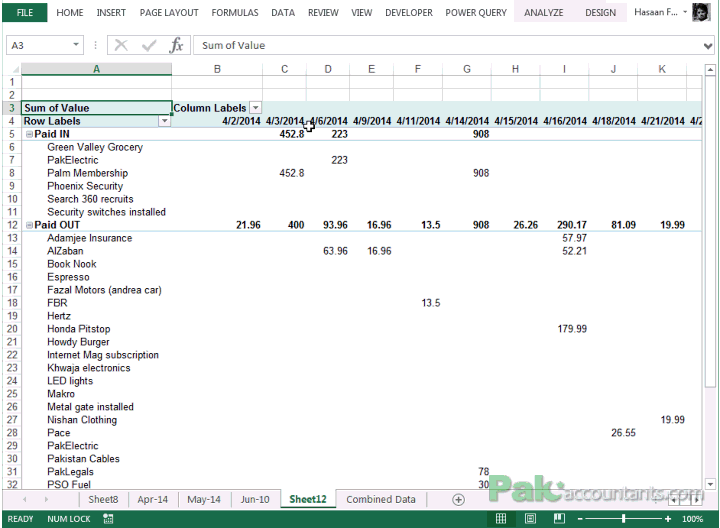Open the DEVELOPER ribbon tab

coord(409,12)
